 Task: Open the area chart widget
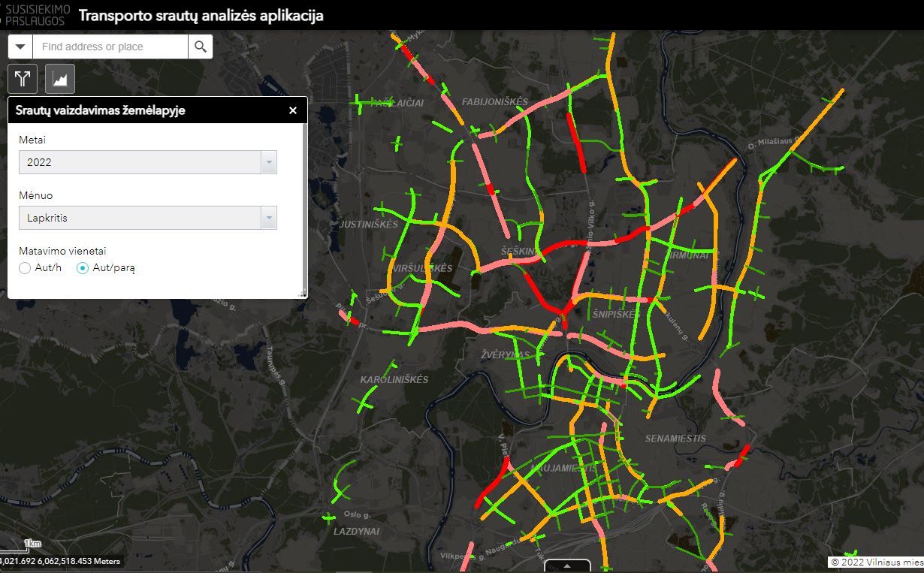click(x=60, y=79)
